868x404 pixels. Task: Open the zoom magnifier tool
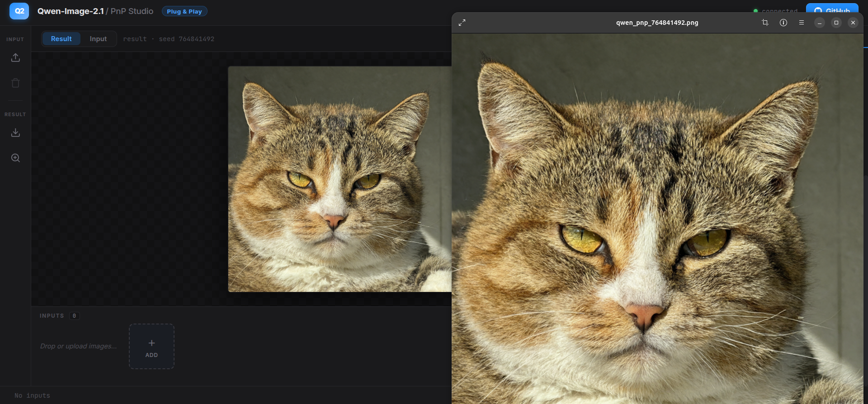[x=15, y=158]
